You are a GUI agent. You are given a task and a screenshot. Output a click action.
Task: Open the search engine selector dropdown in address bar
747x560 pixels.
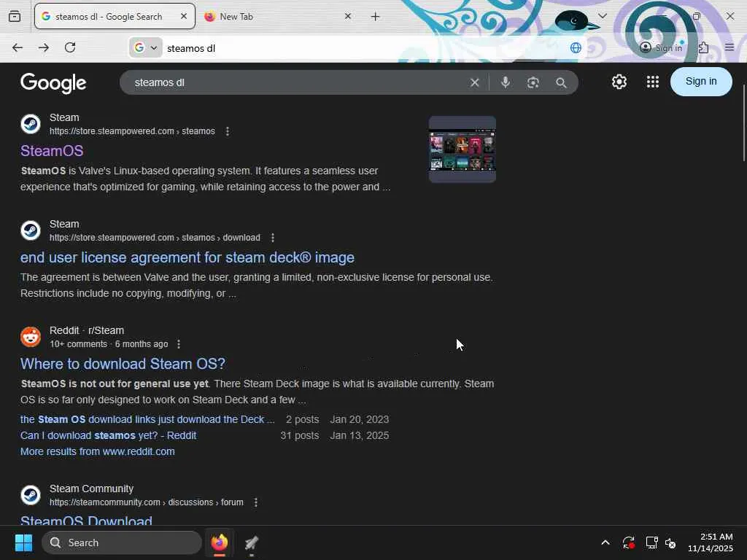(x=146, y=47)
